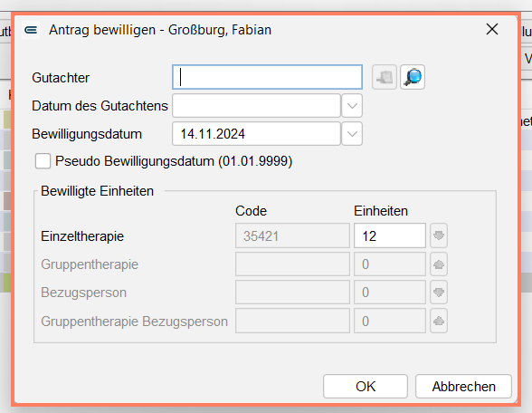Focus the Gutachter text field
Screen dimensions: 532x413
pos(268,77)
